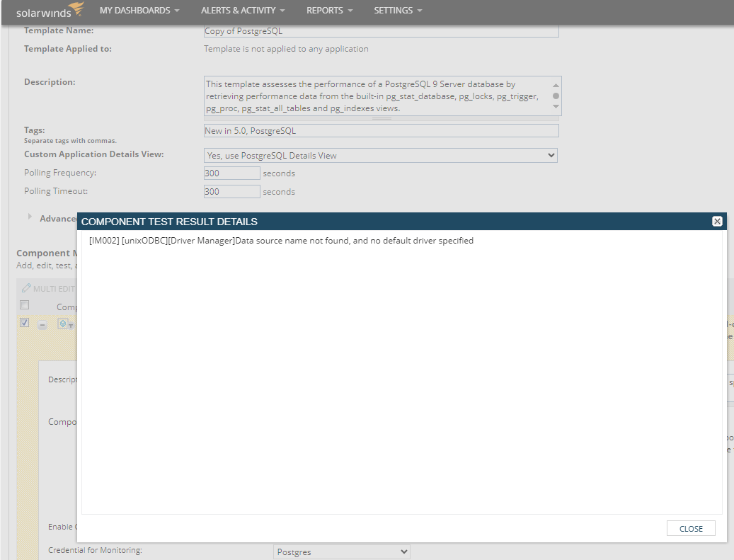The width and height of the screenshot is (734, 560).
Task: Click the Description scrollbar down arrow
Action: (x=556, y=107)
